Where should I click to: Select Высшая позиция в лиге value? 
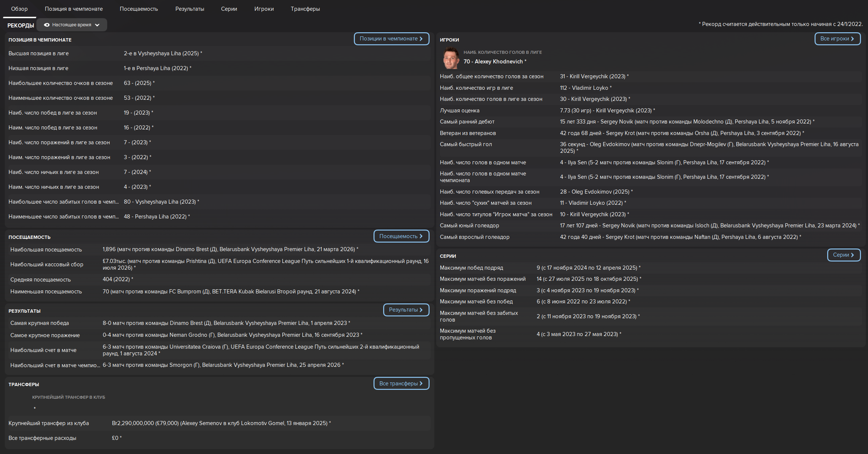pos(163,53)
